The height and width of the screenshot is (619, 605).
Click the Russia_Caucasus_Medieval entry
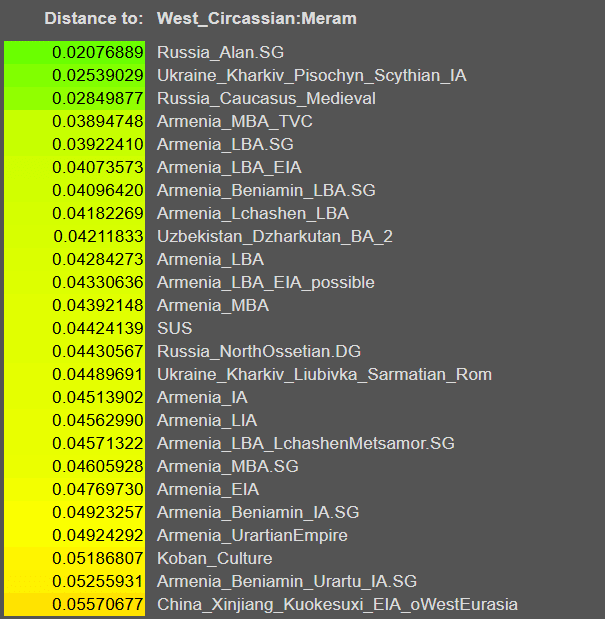coord(266,98)
